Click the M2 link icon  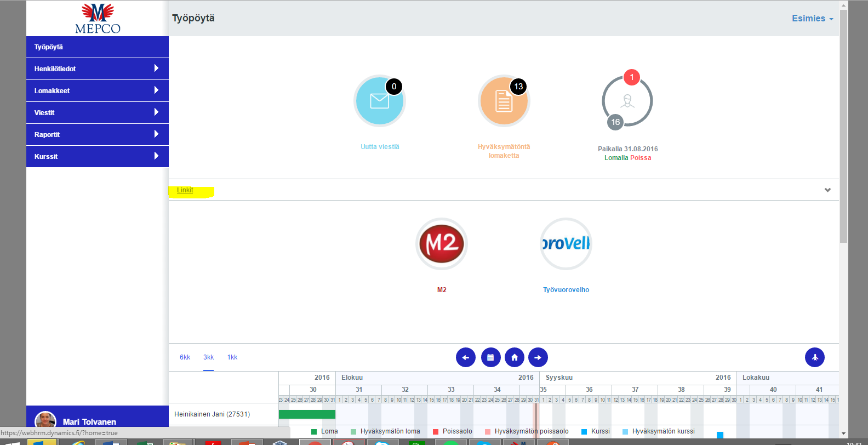pyautogui.click(x=442, y=244)
